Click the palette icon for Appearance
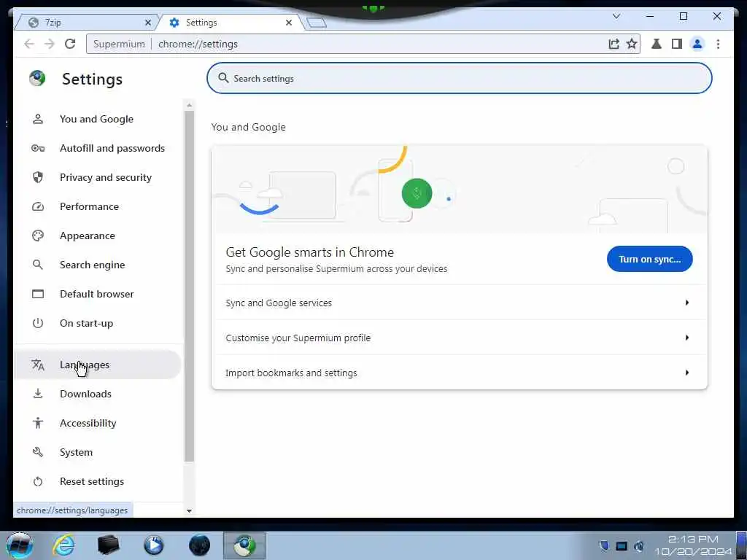Image resolution: width=747 pixels, height=560 pixels. pyautogui.click(x=38, y=236)
